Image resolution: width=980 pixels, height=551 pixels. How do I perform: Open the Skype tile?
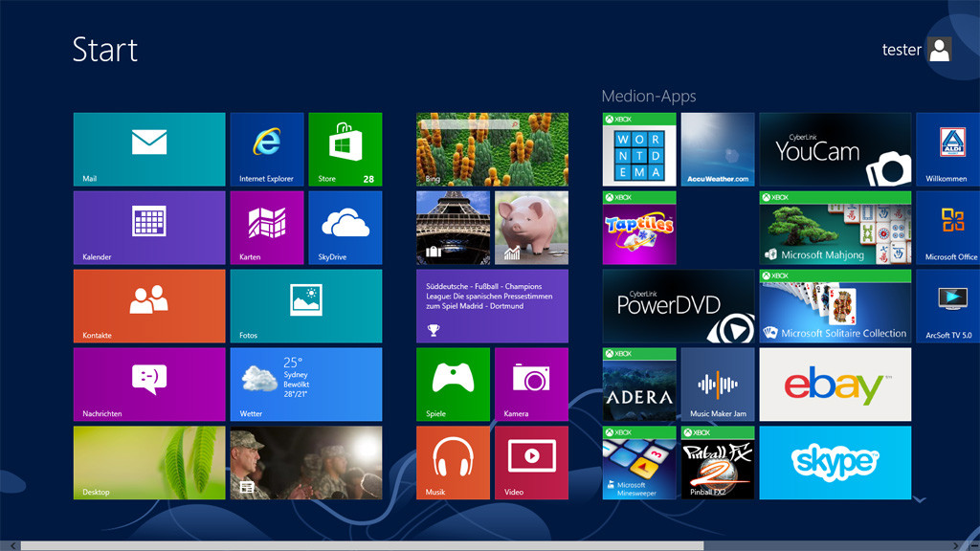tap(835, 463)
